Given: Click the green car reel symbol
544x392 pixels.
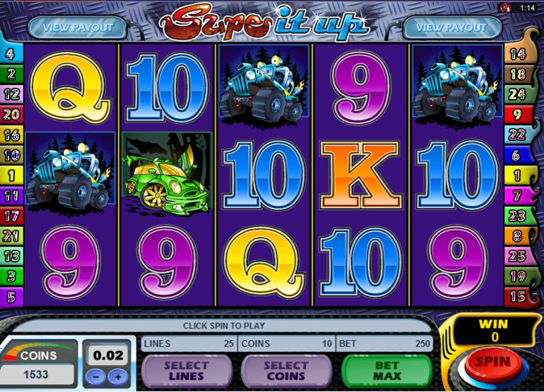Looking at the screenshot, I should click(167, 173).
